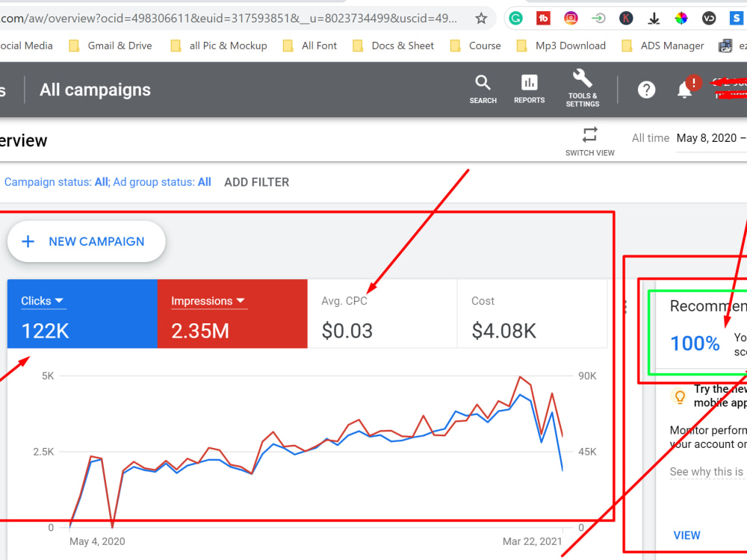Click the May 4, 2020 chart axis label
The image size is (747, 560).
click(97, 541)
